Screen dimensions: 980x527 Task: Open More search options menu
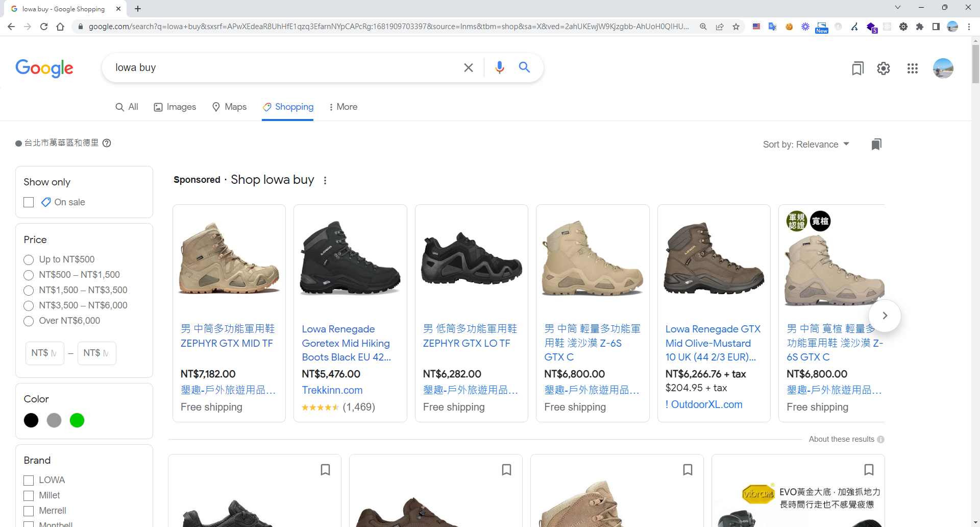(343, 107)
